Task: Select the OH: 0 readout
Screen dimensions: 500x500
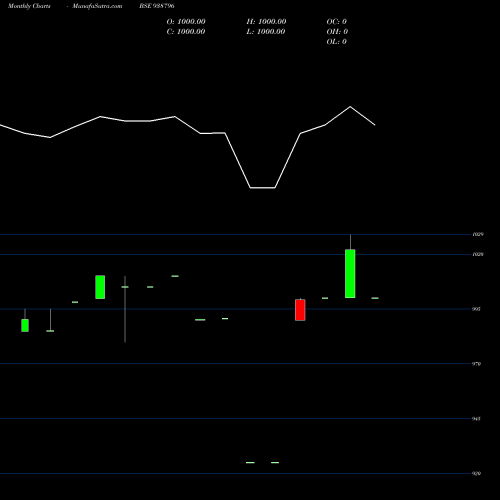Action: pos(337,32)
